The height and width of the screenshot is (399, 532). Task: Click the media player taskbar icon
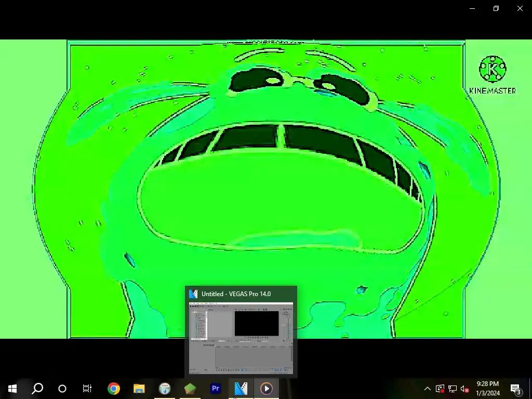coord(267,389)
